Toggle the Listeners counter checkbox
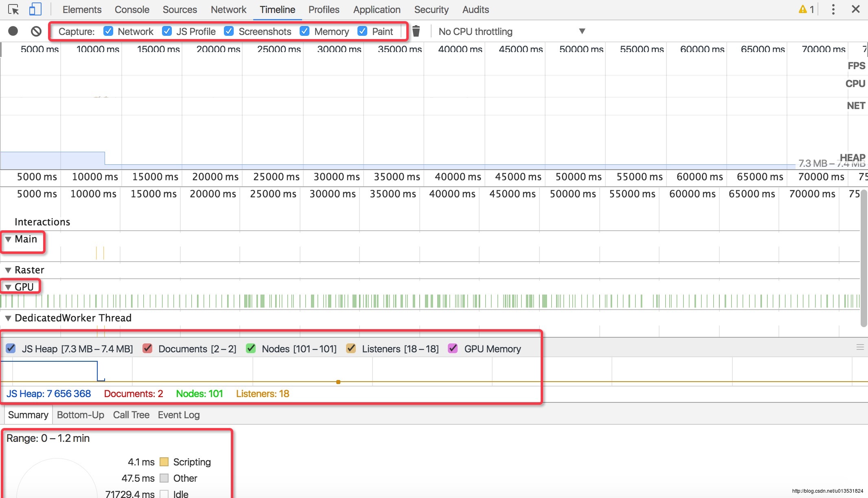Image resolution: width=868 pixels, height=498 pixels. coord(351,348)
